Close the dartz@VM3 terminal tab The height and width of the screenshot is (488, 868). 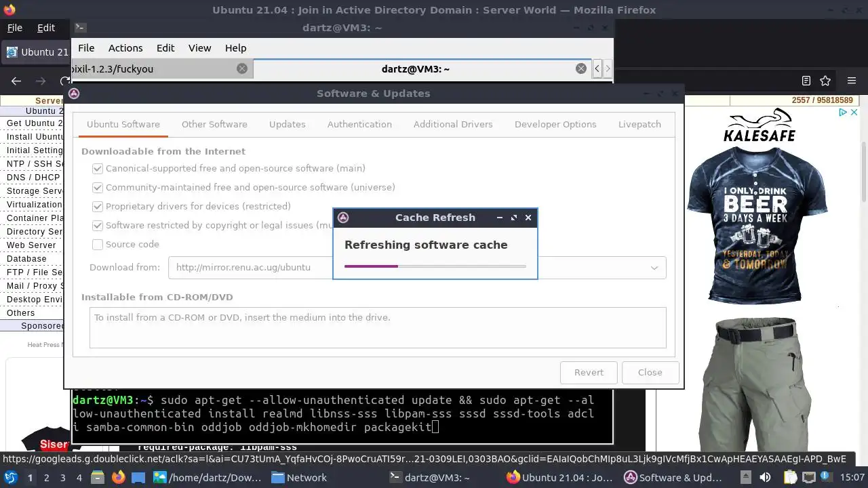click(x=581, y=68)
